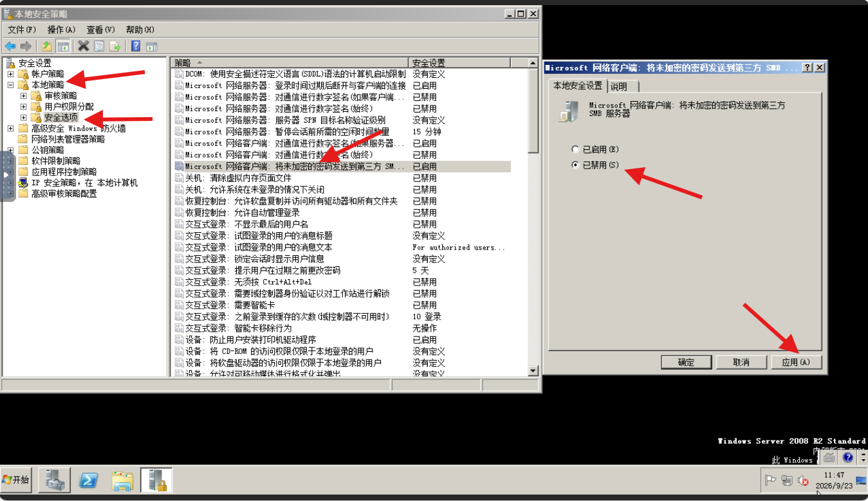Screen dimensions: 868x501
Task: Open Help via the blue question-mark toolbar icon
Action: [136, 46]
